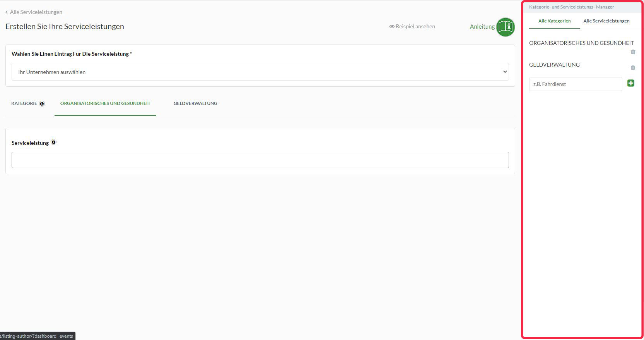Select the Organisatorisches und Gesundheit tab in main form
This screenshot has width=644, height=340.
coord(105,103)
